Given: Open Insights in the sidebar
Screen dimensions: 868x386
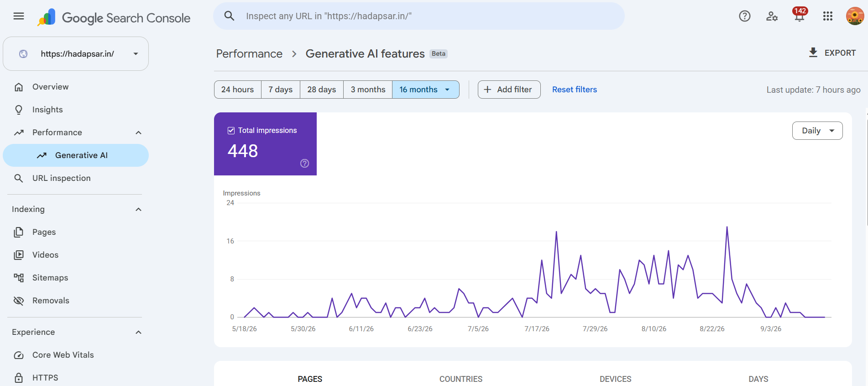Looking at the screenshot, I should 76,110.
